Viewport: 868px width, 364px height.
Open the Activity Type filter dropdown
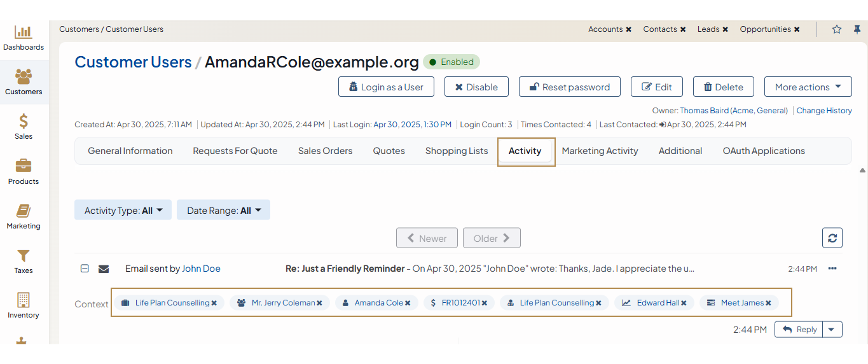tap(123, 210)
